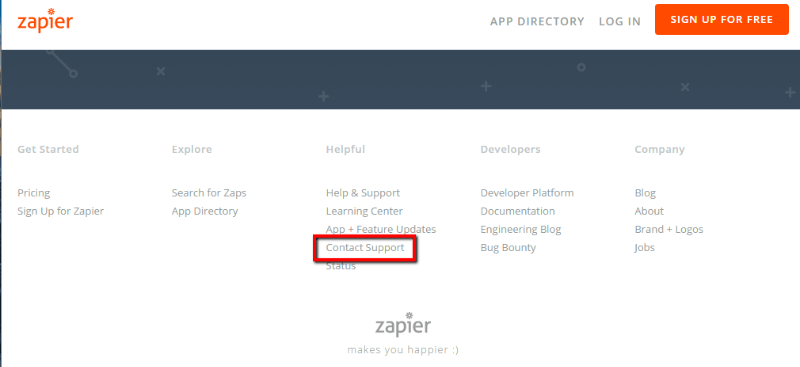Open Search for Zaps link
The height and width of the screenshot is (367, 800).
click(x=209, y=193)
